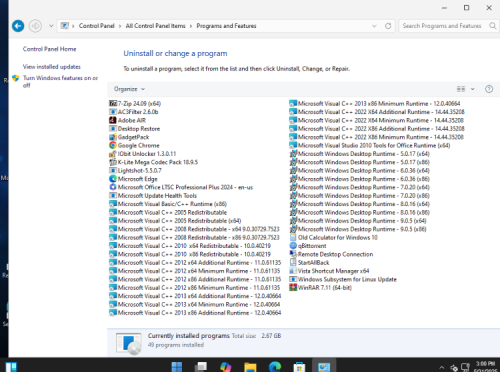Image resolution: width=500 pixels, height=372 pixels.
Task: Click the Refresh button in address bar
Action: coord(388,26)
